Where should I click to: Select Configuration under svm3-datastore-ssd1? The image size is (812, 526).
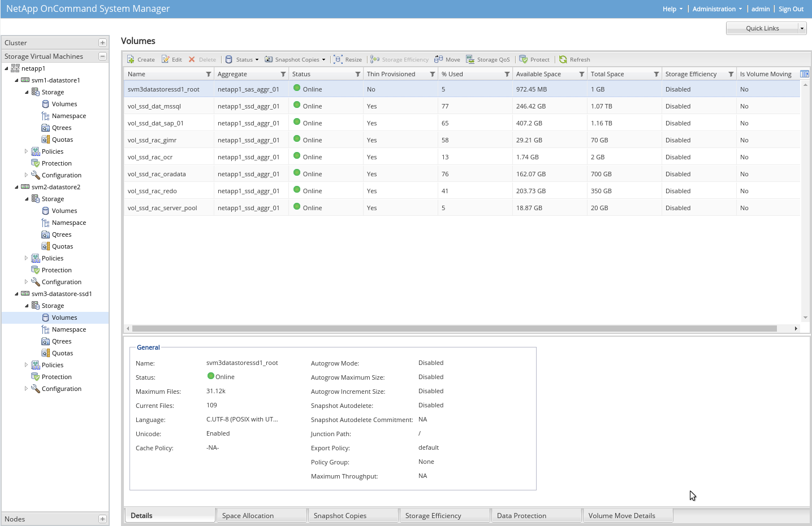61,389
